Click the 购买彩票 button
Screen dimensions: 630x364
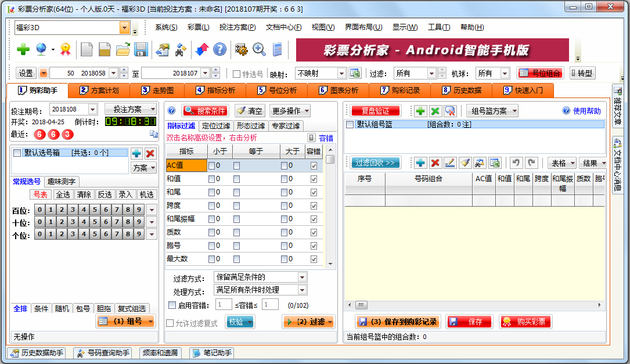[x=525, y=322]
